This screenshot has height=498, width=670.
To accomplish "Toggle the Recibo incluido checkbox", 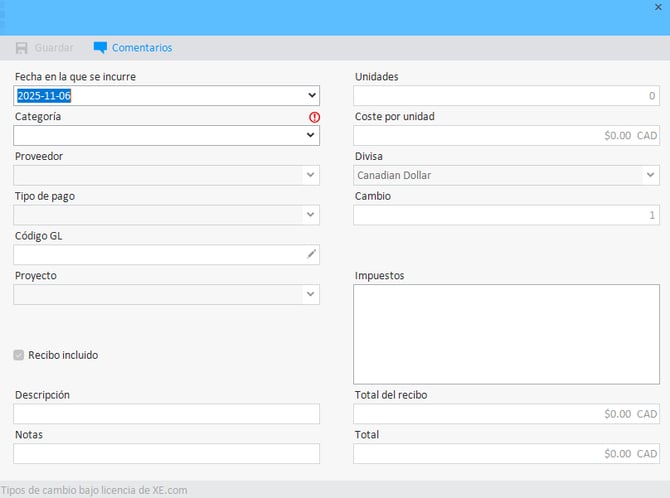I will point(20,355).
